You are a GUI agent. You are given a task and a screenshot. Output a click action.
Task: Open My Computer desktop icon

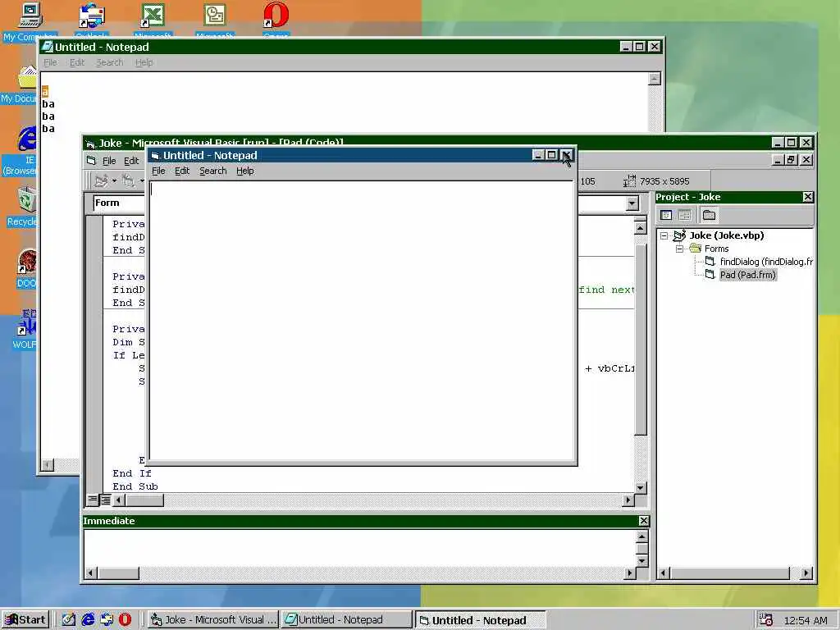click(x=29, y=15)
